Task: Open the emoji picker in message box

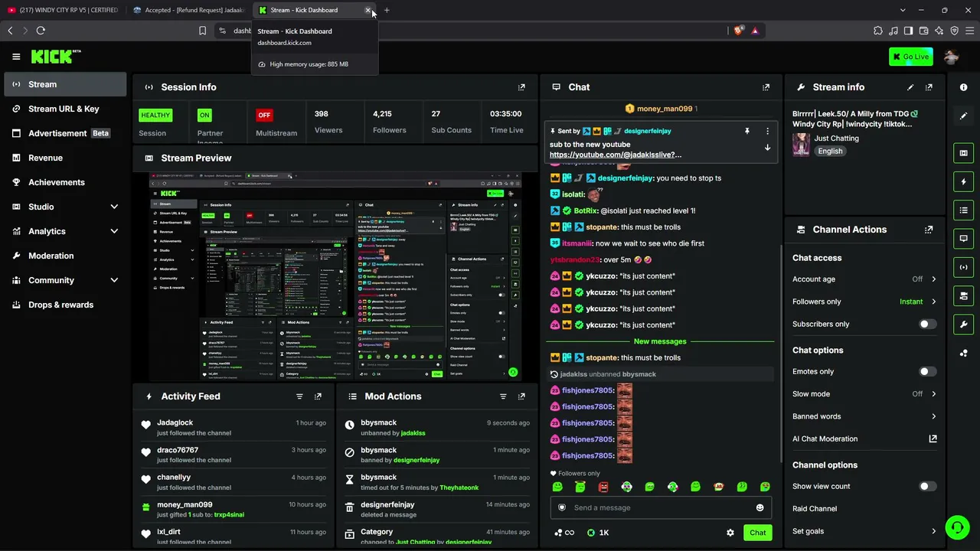Action: pos(759,507)
